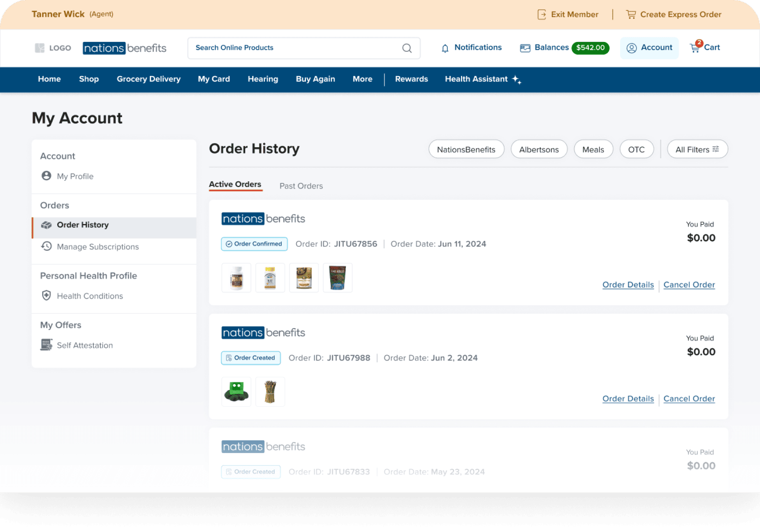Click the Manage Subscriptions history icon

46,247
